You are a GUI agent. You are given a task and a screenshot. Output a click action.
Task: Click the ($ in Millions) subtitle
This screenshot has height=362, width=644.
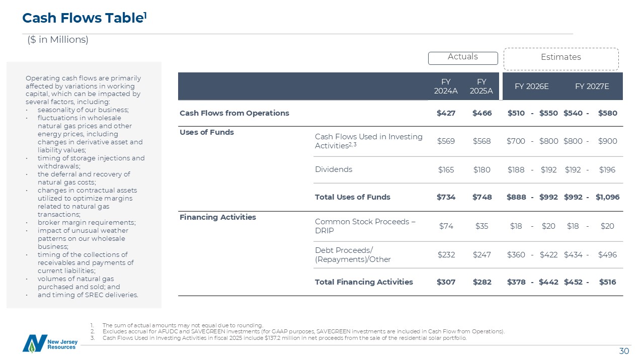tap(58, 40)
